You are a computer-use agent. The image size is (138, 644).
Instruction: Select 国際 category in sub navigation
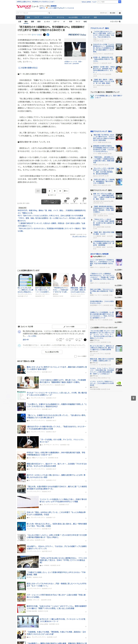pos(32,21)
